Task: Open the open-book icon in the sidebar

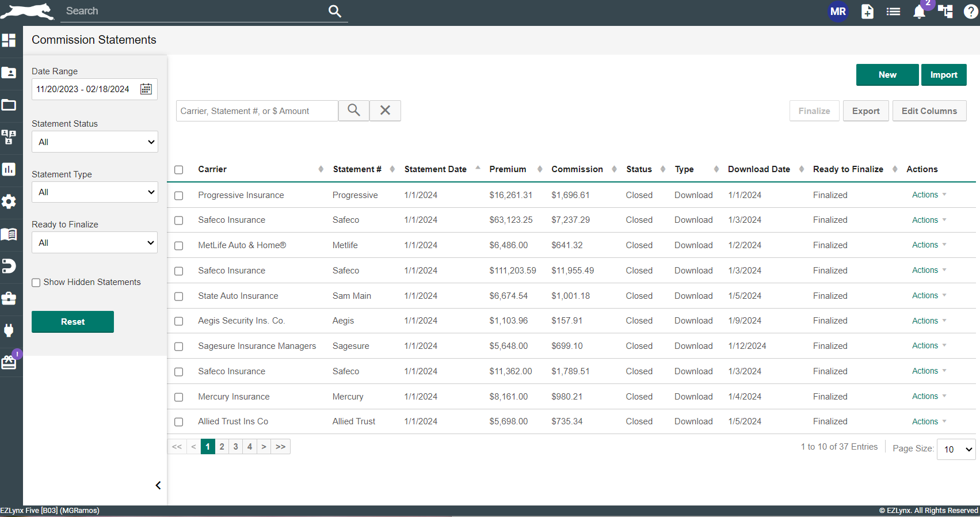Action: click(x=9, y=234)
